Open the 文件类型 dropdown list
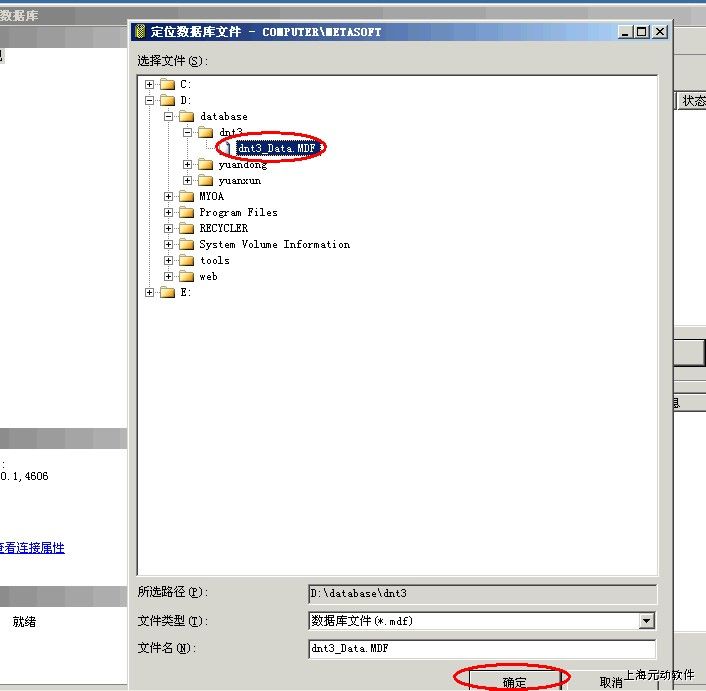 click(x=646, y=621)
